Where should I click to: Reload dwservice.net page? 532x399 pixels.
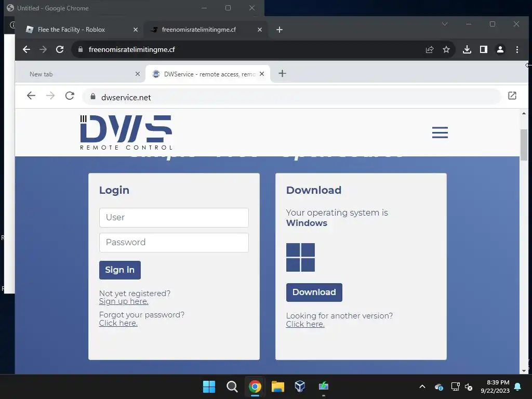70,96
